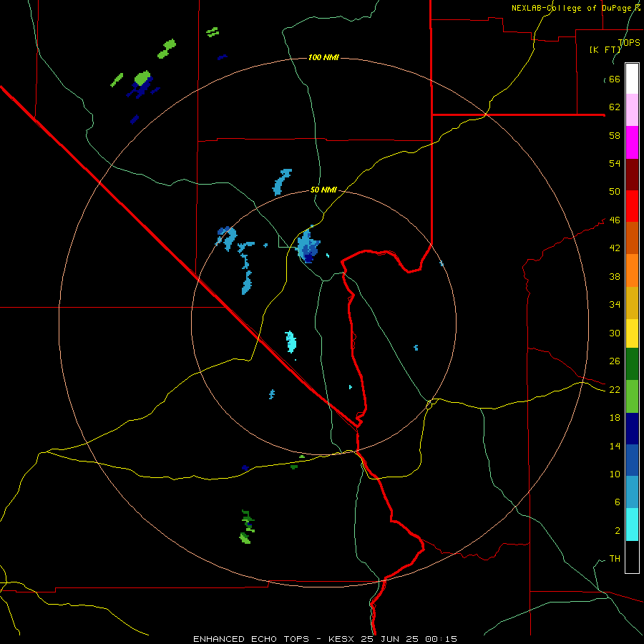Click the light blue swatch at 6
Screen dimensions: 644x644
point(632,492)
